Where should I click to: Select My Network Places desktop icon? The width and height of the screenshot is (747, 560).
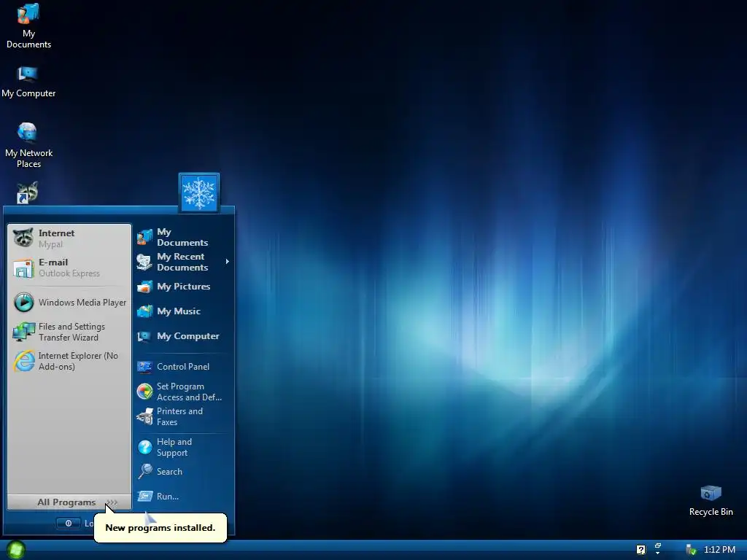click(28, 145)
